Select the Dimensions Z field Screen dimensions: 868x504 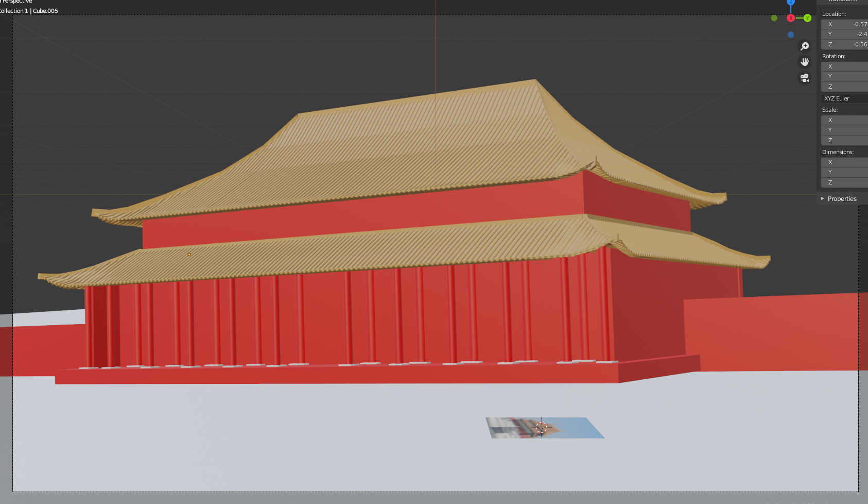[x=844, y=182]
